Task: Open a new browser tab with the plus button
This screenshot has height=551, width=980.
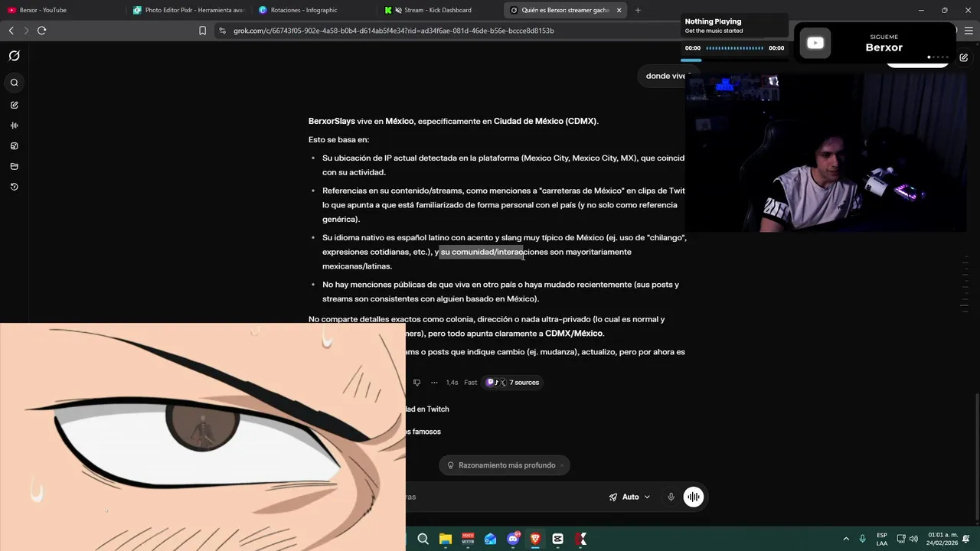Action: [638, 10]
